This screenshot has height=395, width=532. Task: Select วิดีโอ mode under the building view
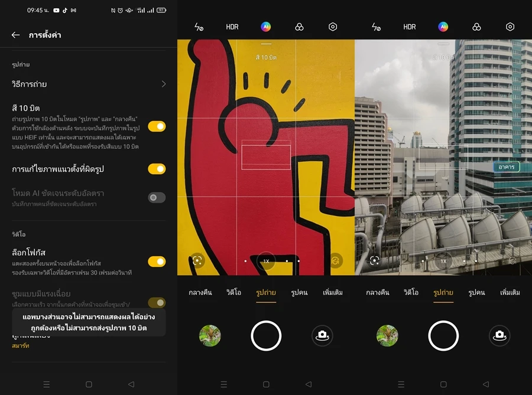coord(411,292)
